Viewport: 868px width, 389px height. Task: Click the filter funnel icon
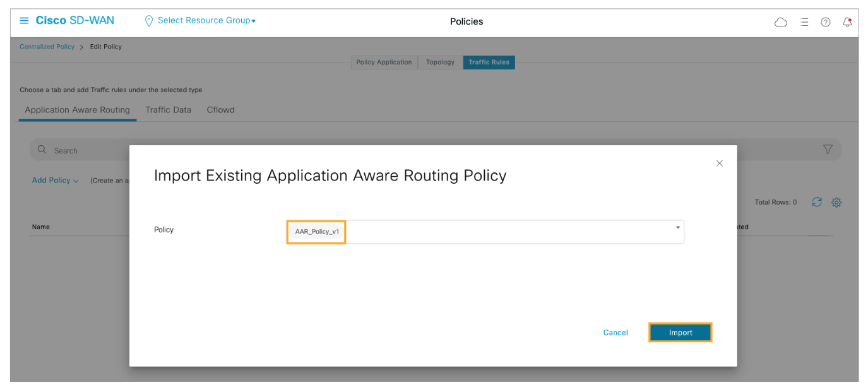click(828, 150)
